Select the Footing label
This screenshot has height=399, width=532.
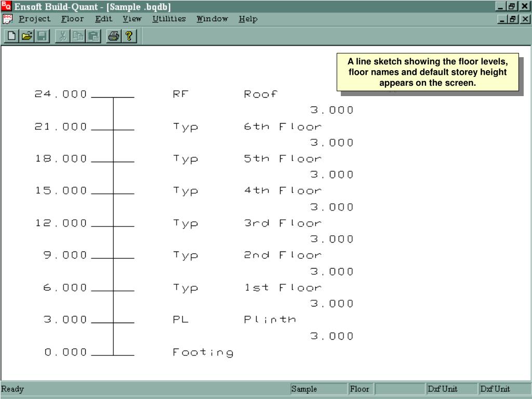pos(203,353)
